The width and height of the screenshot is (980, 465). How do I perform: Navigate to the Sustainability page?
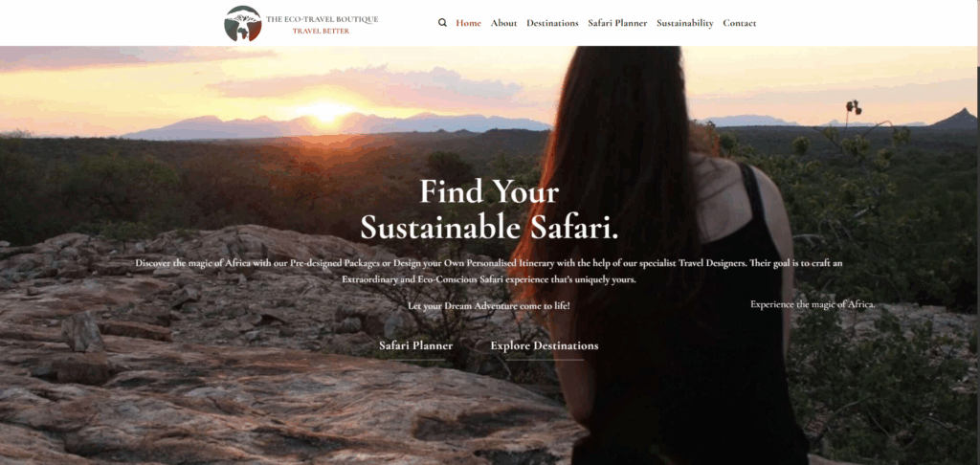click(x=685, y=23)
